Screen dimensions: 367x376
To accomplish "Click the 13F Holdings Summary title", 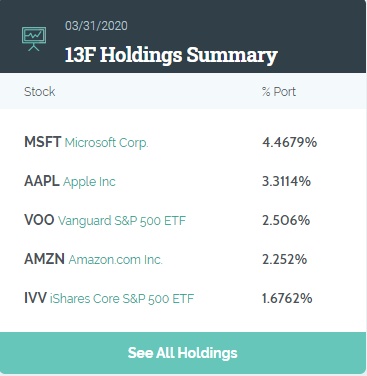I will click(171, 55).
